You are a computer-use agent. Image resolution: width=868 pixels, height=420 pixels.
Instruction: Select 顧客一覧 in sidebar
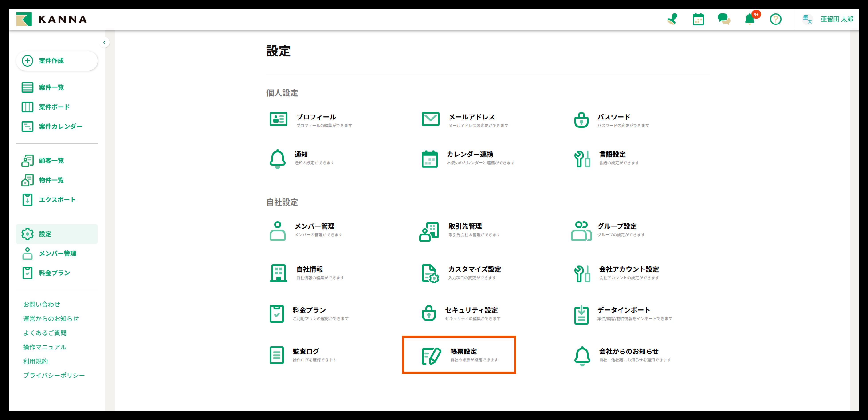51,160
